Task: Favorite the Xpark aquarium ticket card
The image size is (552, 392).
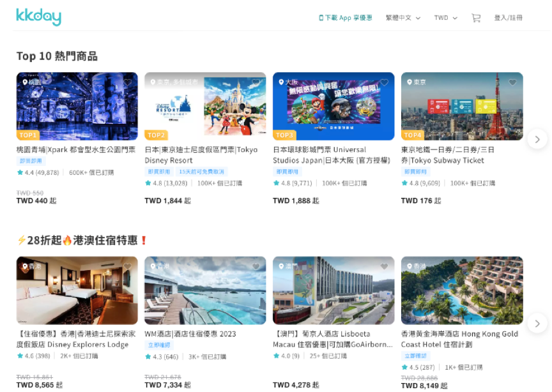Action: coord(127,82)
